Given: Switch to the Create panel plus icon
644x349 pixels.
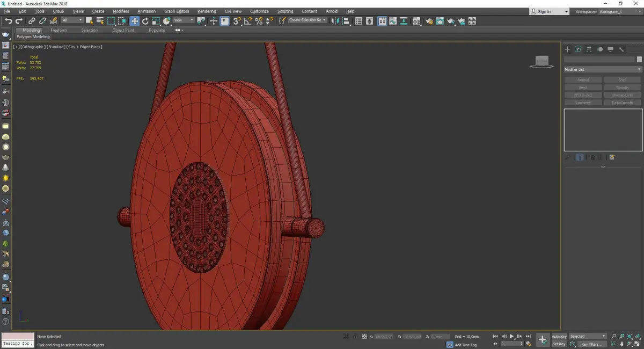Looking at the screenshot, I should tap(568, 49).
